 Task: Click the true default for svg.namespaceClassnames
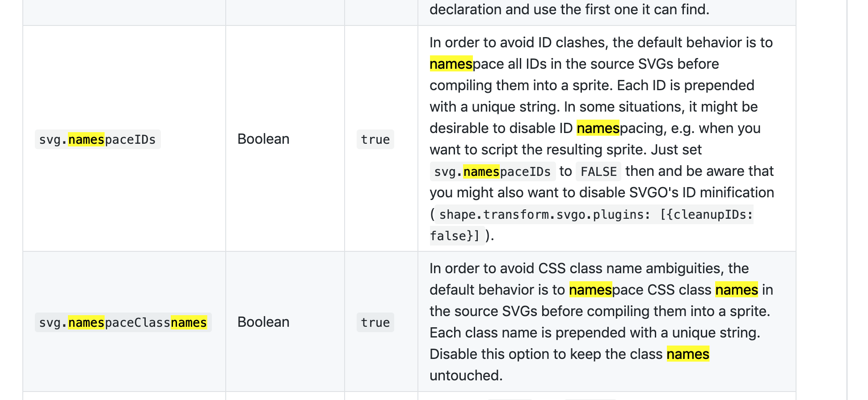tap(375, 322)
